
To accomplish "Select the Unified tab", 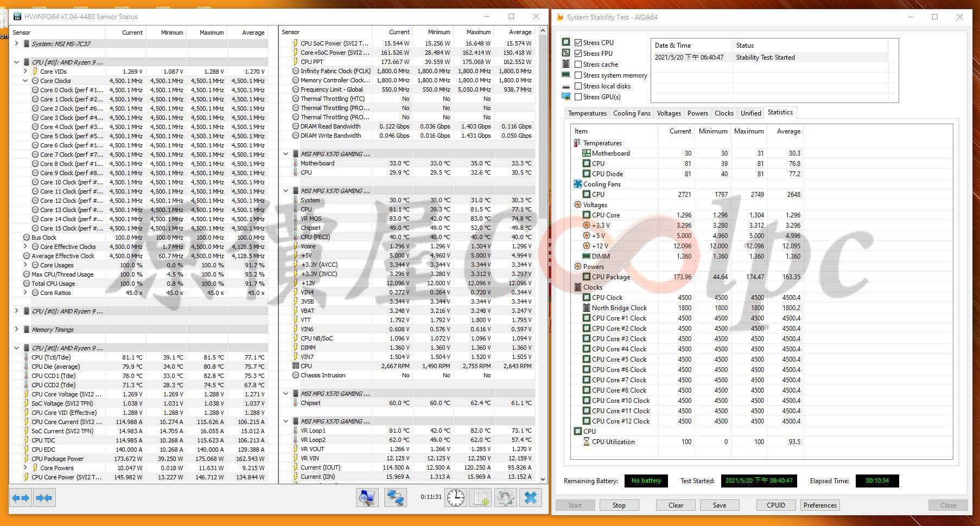I will coord(750,113).
